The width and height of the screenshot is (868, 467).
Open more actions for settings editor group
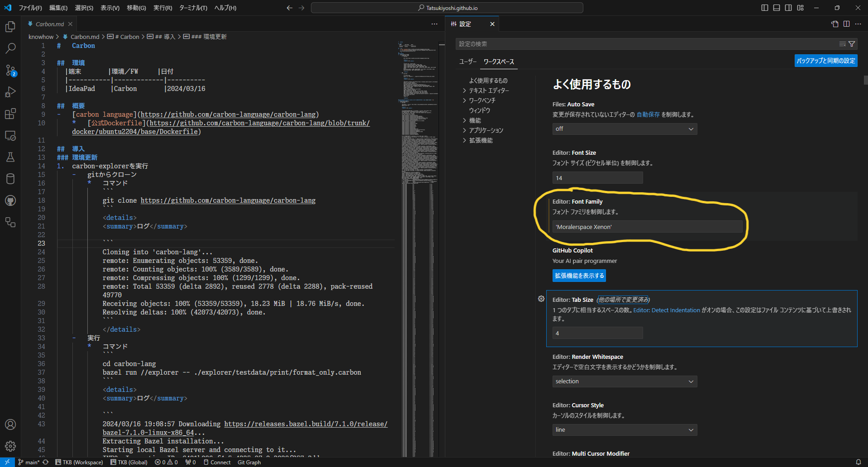858,24
